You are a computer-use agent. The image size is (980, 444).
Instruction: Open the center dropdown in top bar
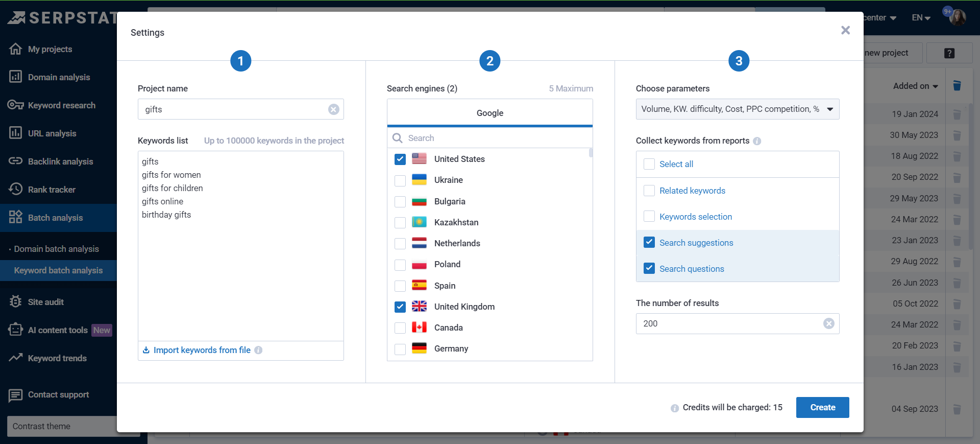click(x=880, y=18)
